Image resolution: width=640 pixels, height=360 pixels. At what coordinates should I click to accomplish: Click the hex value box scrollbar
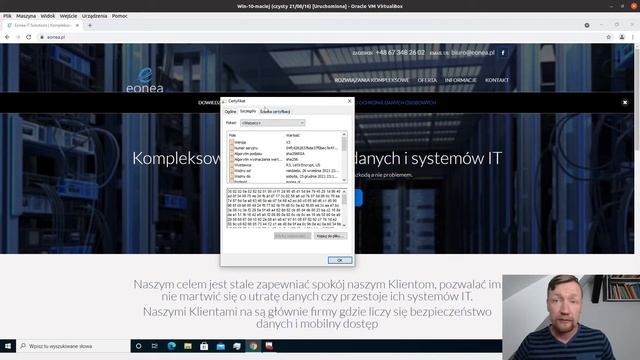pos(344,208)
